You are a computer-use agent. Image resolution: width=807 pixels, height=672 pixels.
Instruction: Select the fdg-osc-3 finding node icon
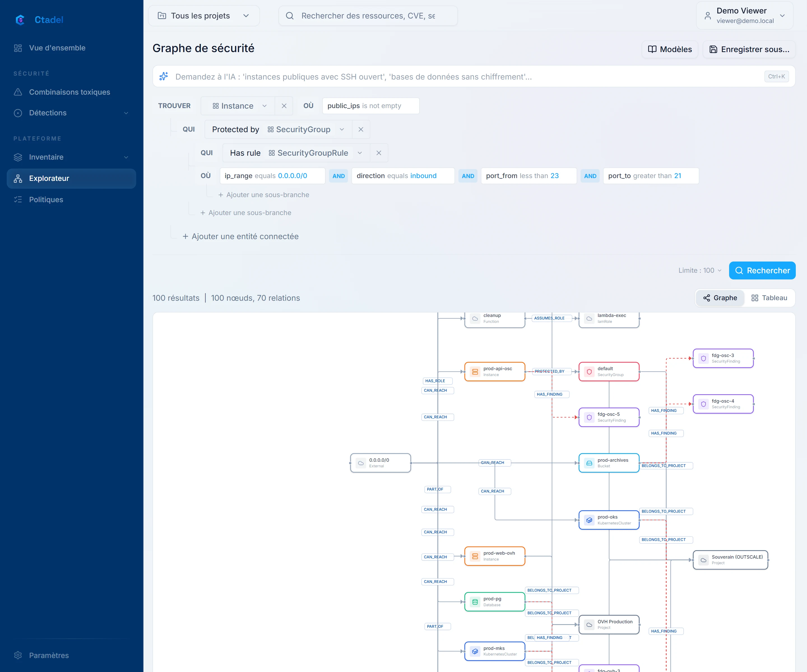point(703,358)
